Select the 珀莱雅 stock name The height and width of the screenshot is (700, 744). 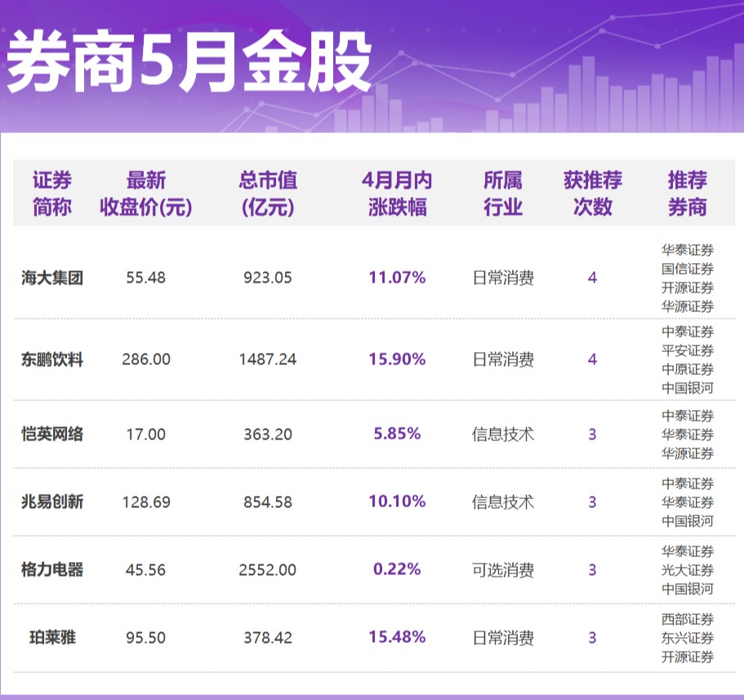click(x=52, y=637)
